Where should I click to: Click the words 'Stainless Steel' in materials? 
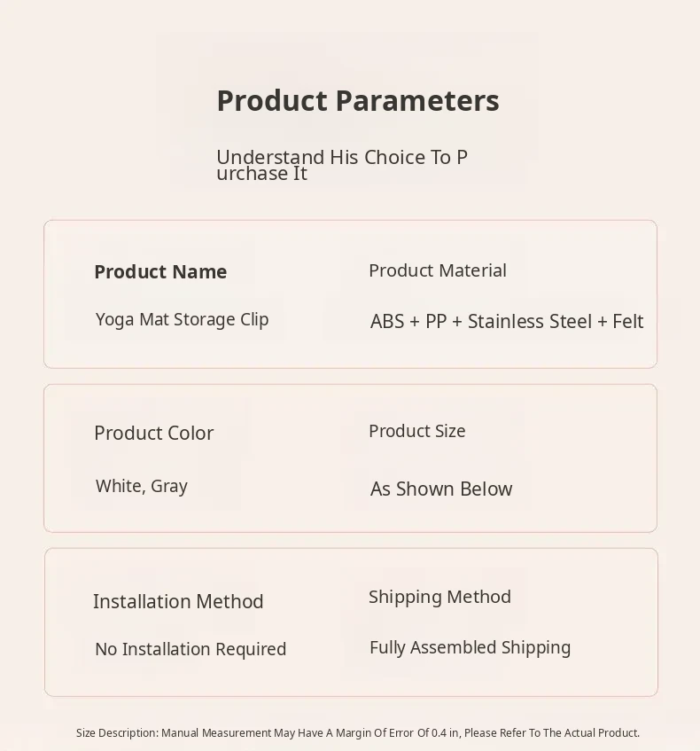pyautogui.click(x=530, y=321)
